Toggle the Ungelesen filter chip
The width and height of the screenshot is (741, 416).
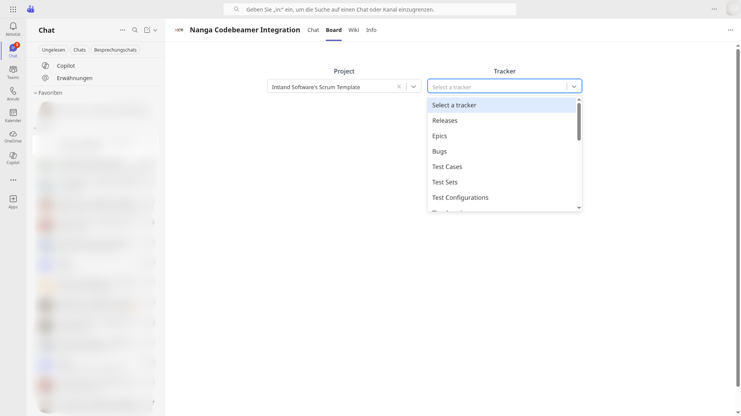[x=53, y=50]
